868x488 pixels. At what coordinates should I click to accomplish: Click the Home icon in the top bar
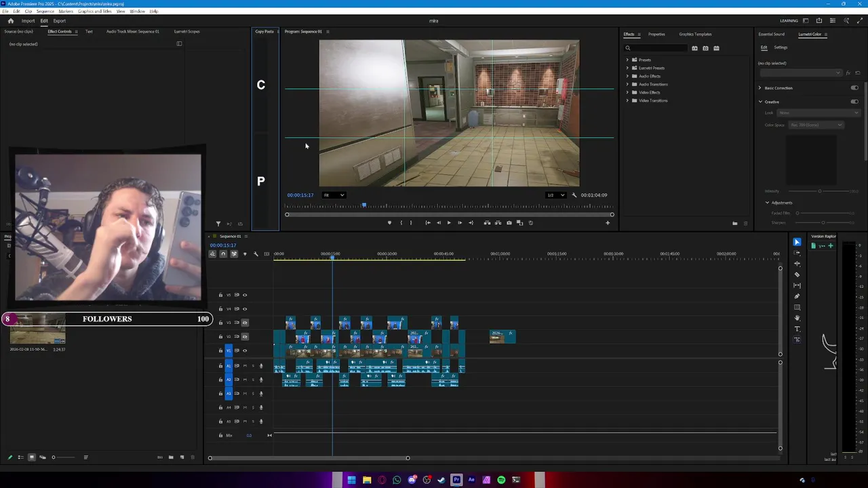[x=10, y=21]
